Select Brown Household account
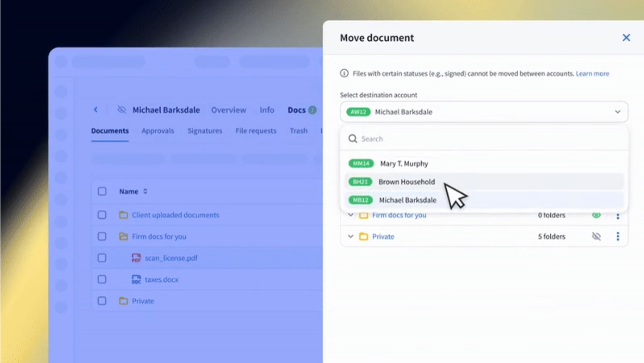Screen dimensions: 644x363 click(484, 182)
